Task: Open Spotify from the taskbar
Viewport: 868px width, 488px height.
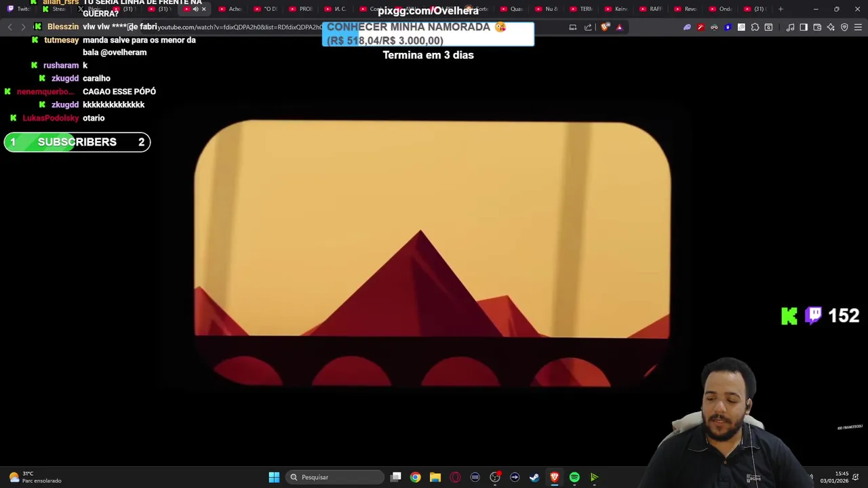Action: [x=574, y=477]
